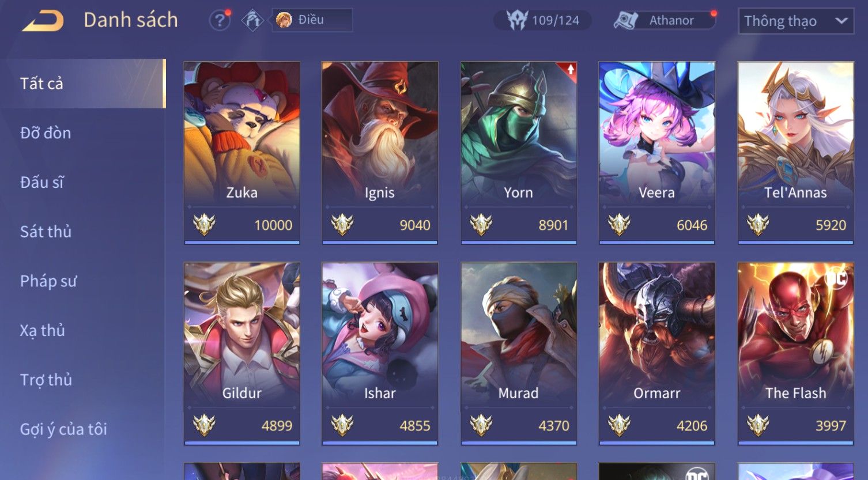The image size is (868, 480).
Task: Choose the Ignis hero card
Action: [380, 153]
